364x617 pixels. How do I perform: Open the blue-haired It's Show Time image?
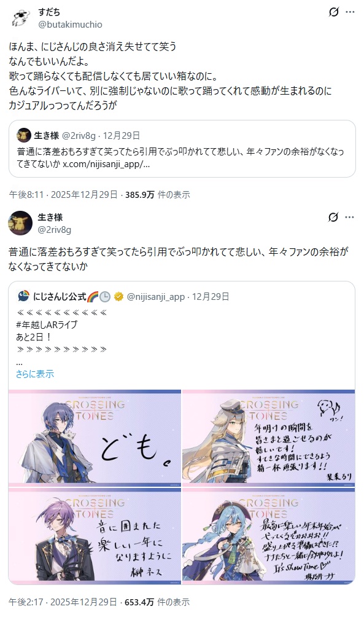point(269,536)
